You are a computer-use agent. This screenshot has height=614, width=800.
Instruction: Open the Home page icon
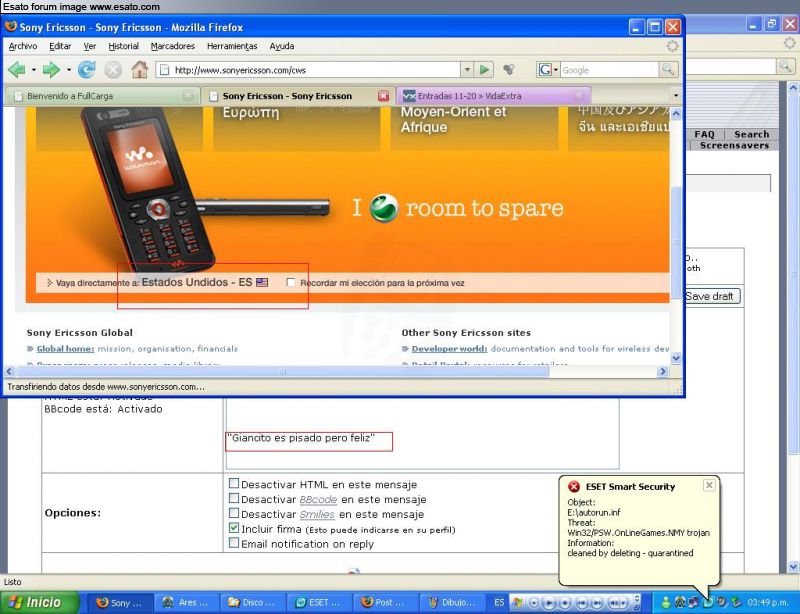coord(139,69)
